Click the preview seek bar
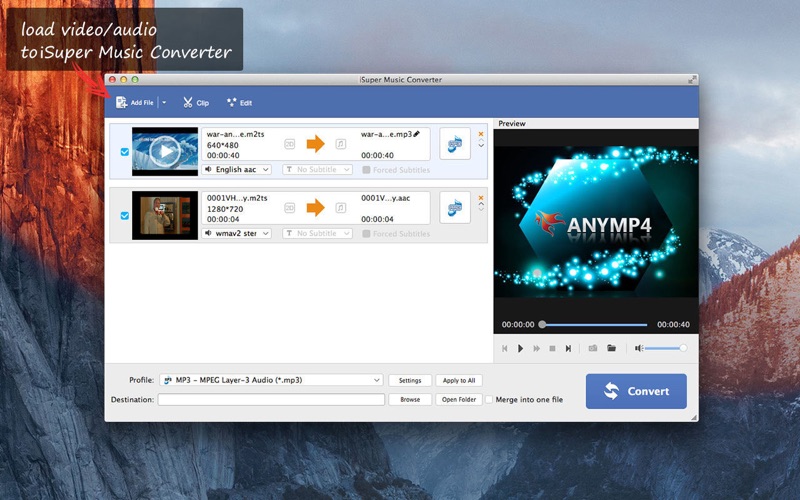Screen dimensions: 800x500 click(x=594, y=325)
